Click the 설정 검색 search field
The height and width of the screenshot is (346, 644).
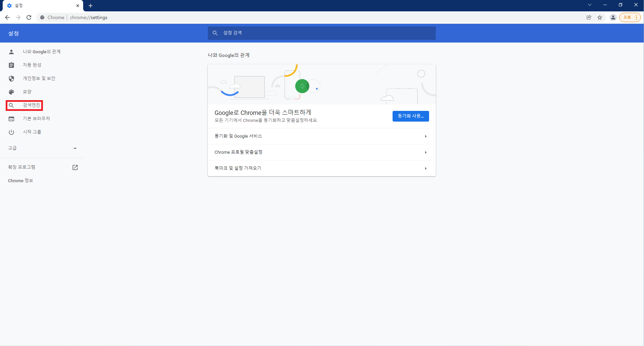(x=322, y=33)
